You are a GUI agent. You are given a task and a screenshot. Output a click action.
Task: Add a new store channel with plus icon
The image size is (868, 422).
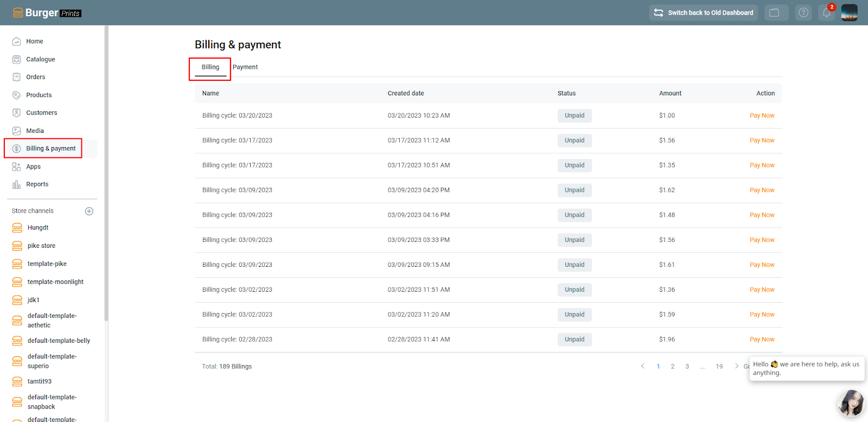90,211
